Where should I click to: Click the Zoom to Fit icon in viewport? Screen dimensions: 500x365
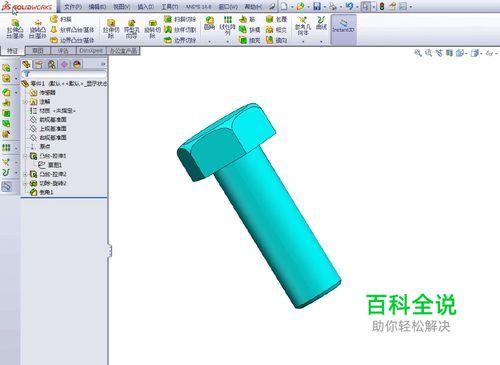coord(418,53)
